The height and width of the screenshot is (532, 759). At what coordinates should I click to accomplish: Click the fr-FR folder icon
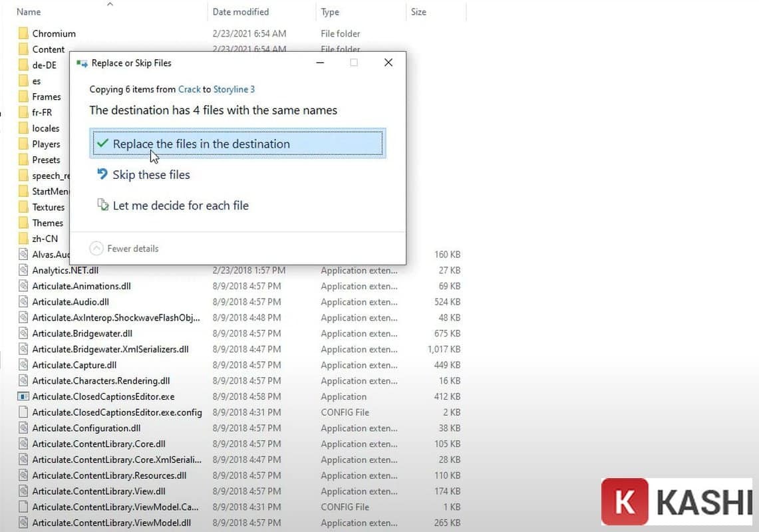[23, 112]
